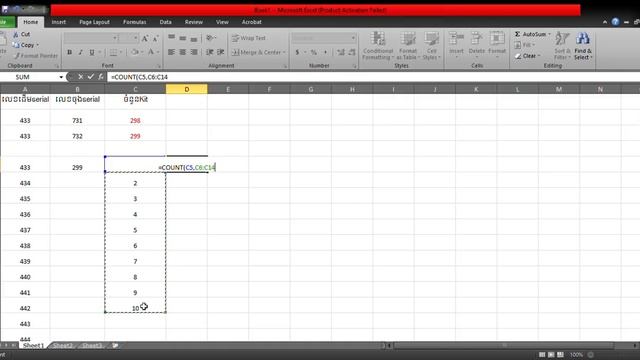Align text right
Screen dimensions: 640x360
[193, 52]
